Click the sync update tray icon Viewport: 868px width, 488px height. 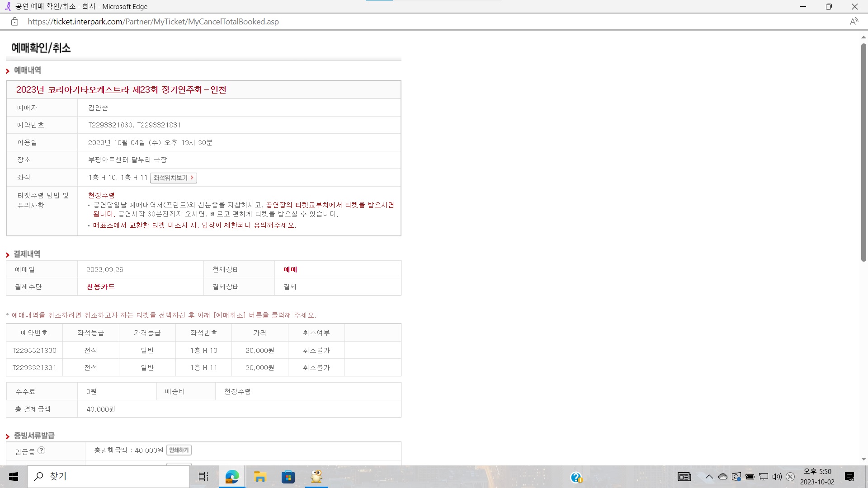[x=736, y=477]
